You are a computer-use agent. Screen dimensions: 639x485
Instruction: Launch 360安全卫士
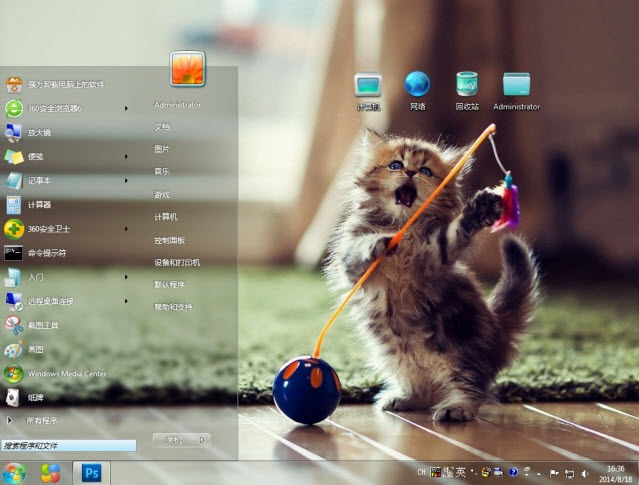click(68, 229)
